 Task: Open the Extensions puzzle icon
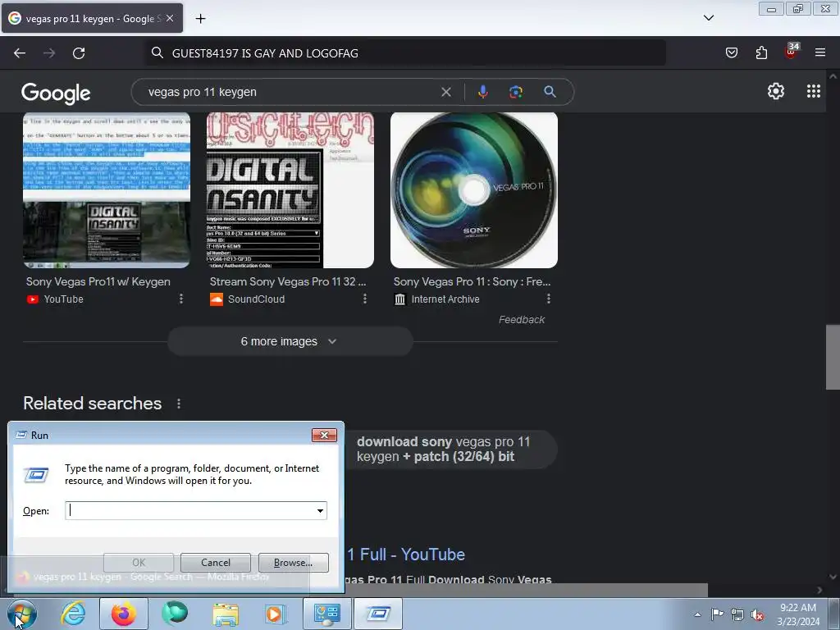coord(761,52)
